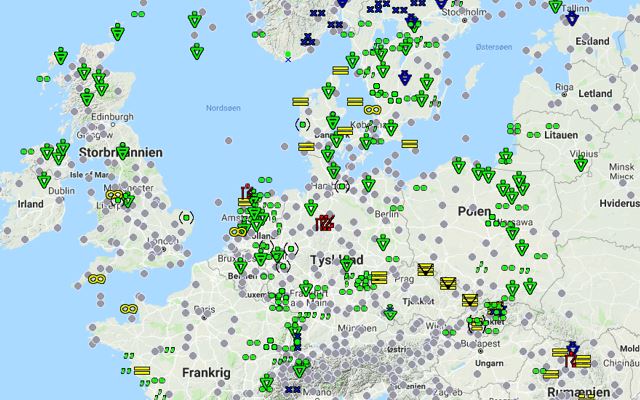Open the yellow triangle marker east of Prag

(x=425, y=270)
